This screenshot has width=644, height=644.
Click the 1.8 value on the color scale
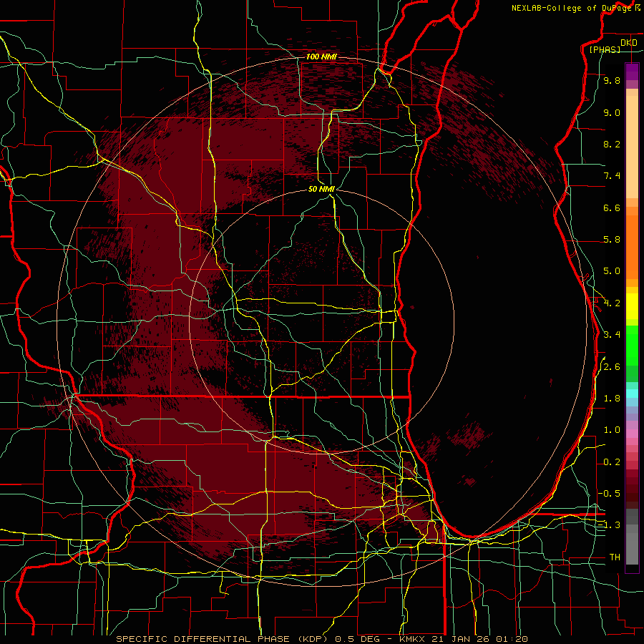pos(612,399)
